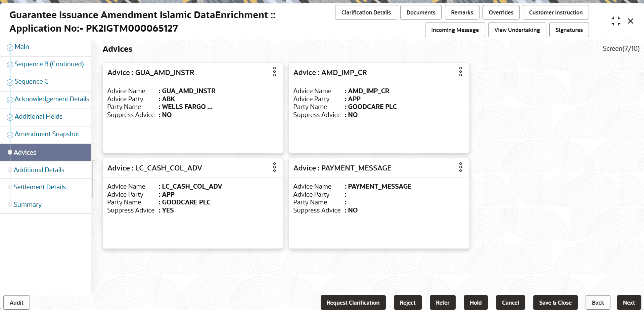Go Back to previous screen

[598, 303]
